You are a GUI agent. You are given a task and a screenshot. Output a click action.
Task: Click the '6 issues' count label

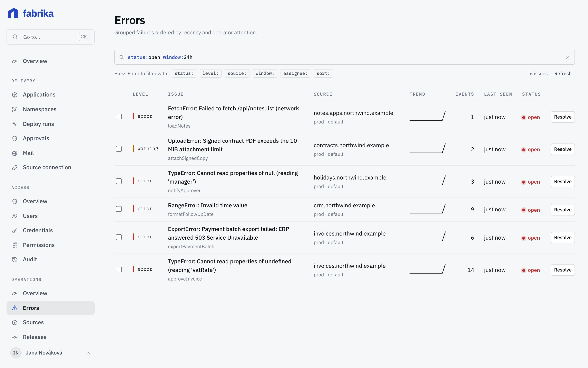[539, 74]
